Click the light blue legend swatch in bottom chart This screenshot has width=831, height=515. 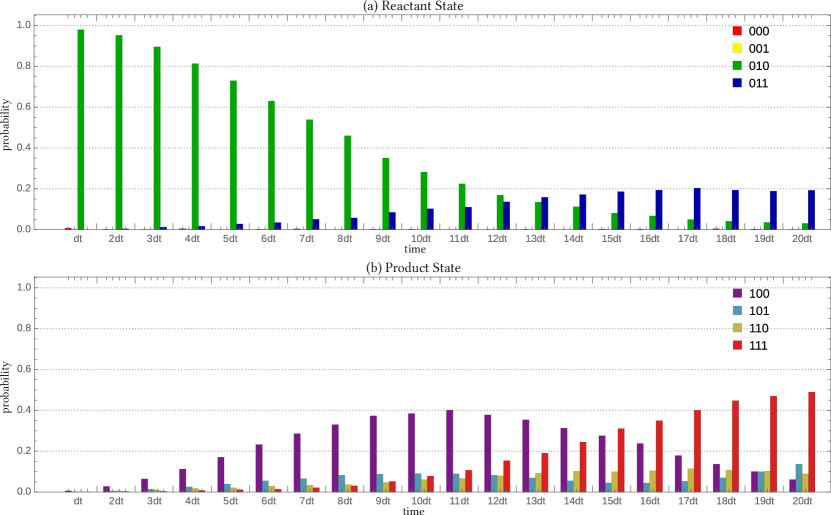click(737, 311)
